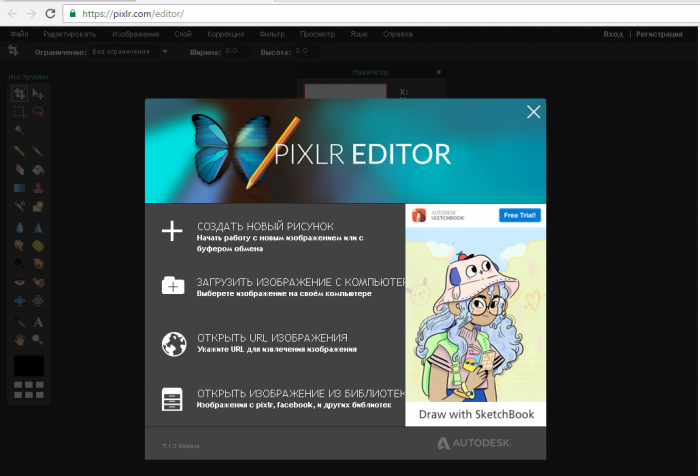This screenshot has width=700, height=476.
Task: Select the Type (A) text tool
Action: click(x=38, y=322)
